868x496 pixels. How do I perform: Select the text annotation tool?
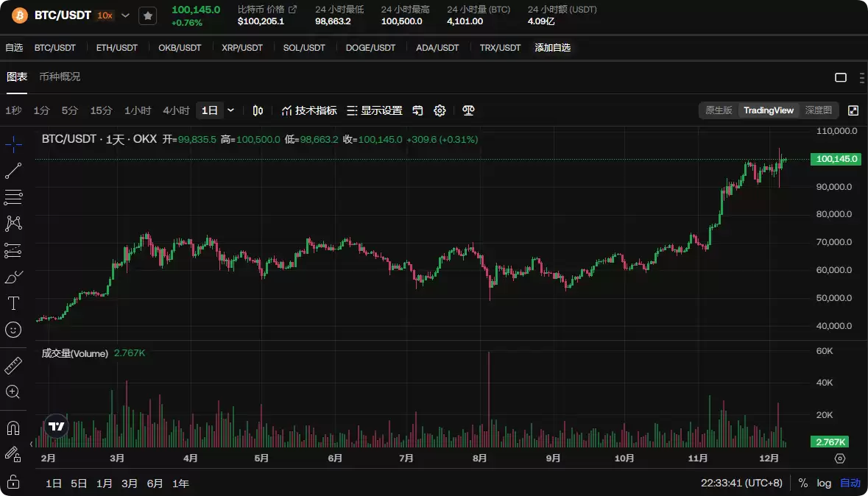[13, 302]
